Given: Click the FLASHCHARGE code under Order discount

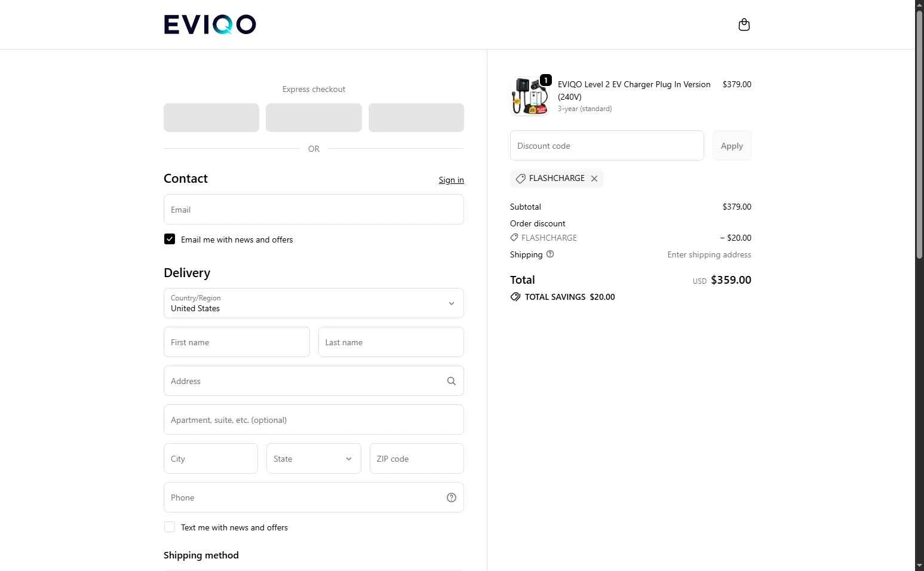Looking at the screenshot, I should pyautogui.click(x=549, y=238).
